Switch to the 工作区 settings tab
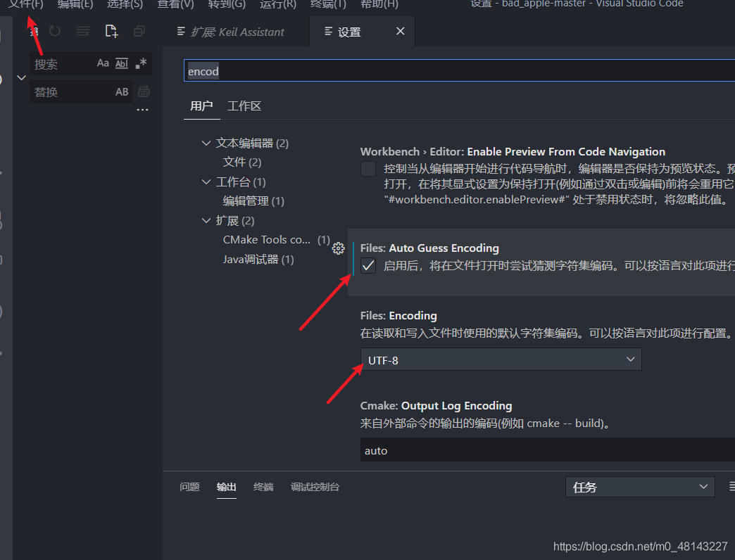 pyautogui.click(x=244, y=106)
